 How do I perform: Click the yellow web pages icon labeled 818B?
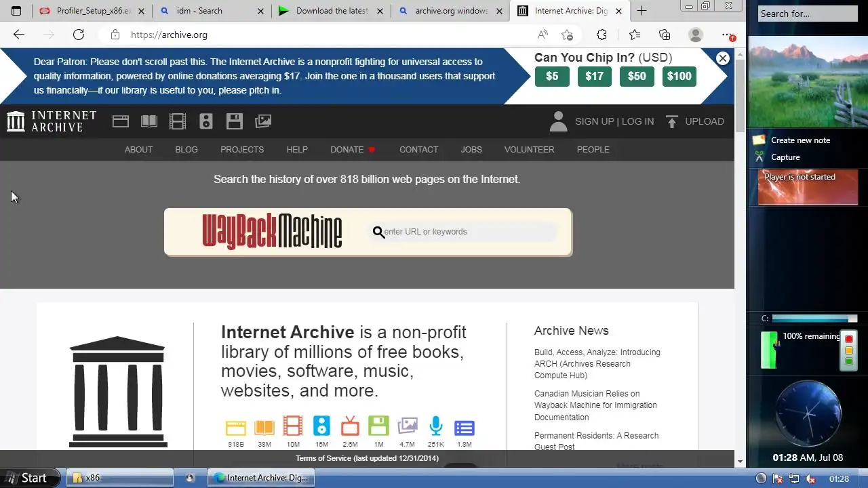click(x=236, y=427)
